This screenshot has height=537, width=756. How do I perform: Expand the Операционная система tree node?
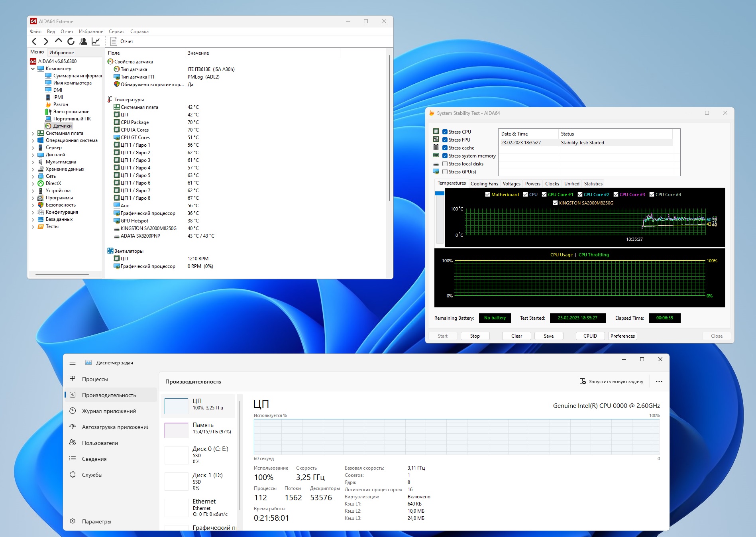(33, 140)
